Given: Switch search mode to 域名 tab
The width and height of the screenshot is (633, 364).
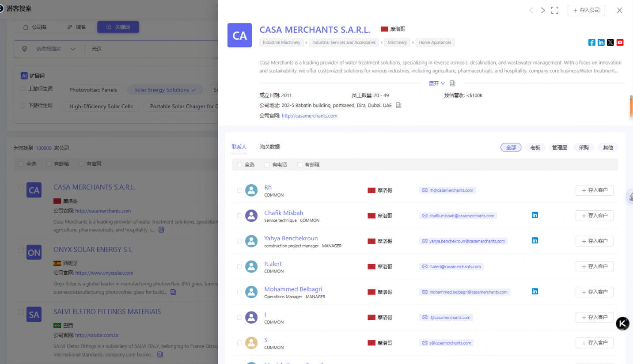Looking at the screenshot, I should point(77,27).
